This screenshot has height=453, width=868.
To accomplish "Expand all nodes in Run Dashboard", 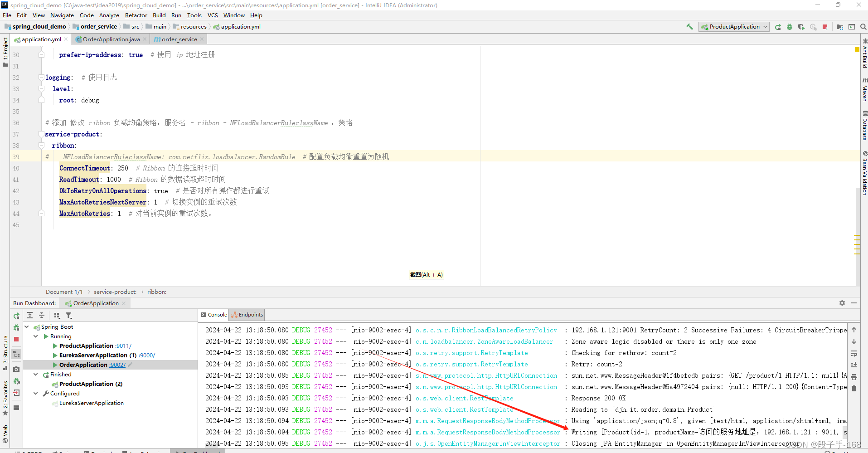I will [x=30, y=315].
